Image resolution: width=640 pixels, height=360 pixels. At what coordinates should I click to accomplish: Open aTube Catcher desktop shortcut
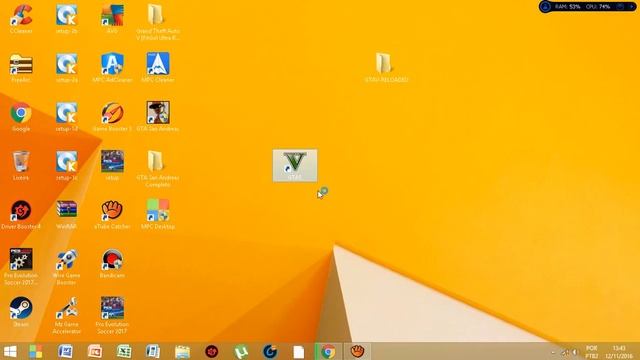[112, 214]
